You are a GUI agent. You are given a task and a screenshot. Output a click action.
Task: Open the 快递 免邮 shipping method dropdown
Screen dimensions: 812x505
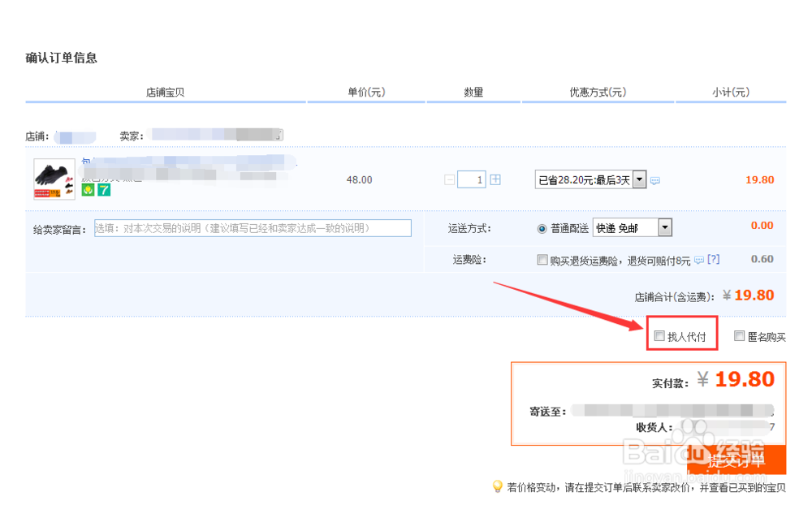(665, 227)
